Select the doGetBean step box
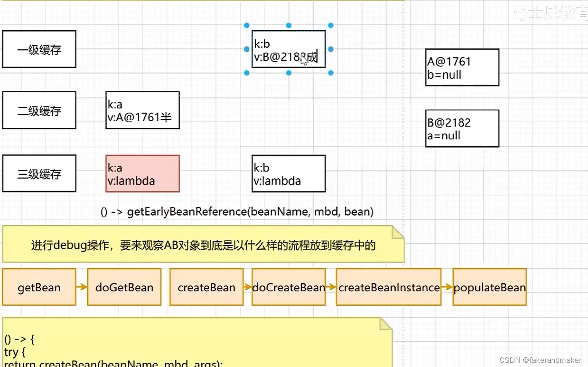588x367 pixels. coord(124,287)
